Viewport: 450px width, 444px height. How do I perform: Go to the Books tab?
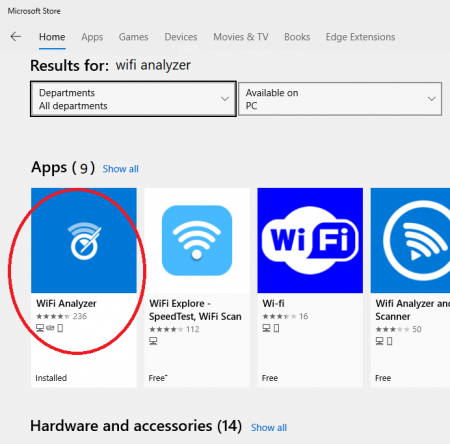point(297,37)
